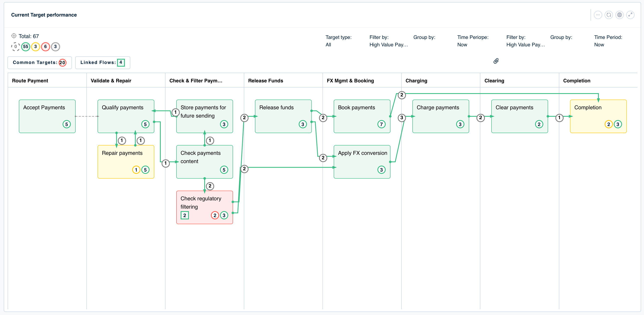Select the Clearing column header

494,81
